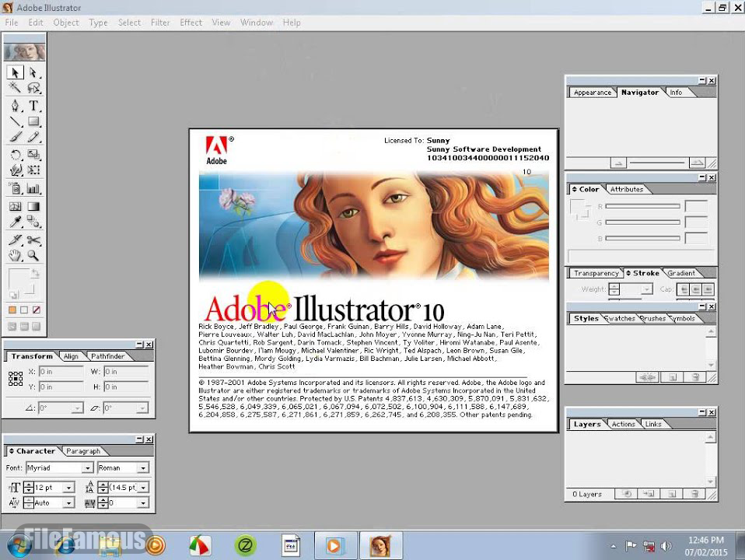Choose the Round Cap stroke option
Viewport: 745px width, 560px height.
click(695, 289)
